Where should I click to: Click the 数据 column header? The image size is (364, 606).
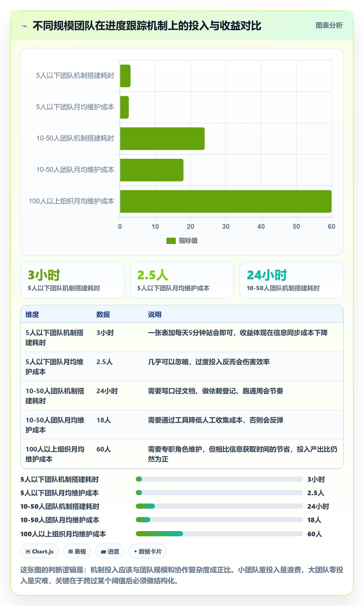[x=103, y=314]
